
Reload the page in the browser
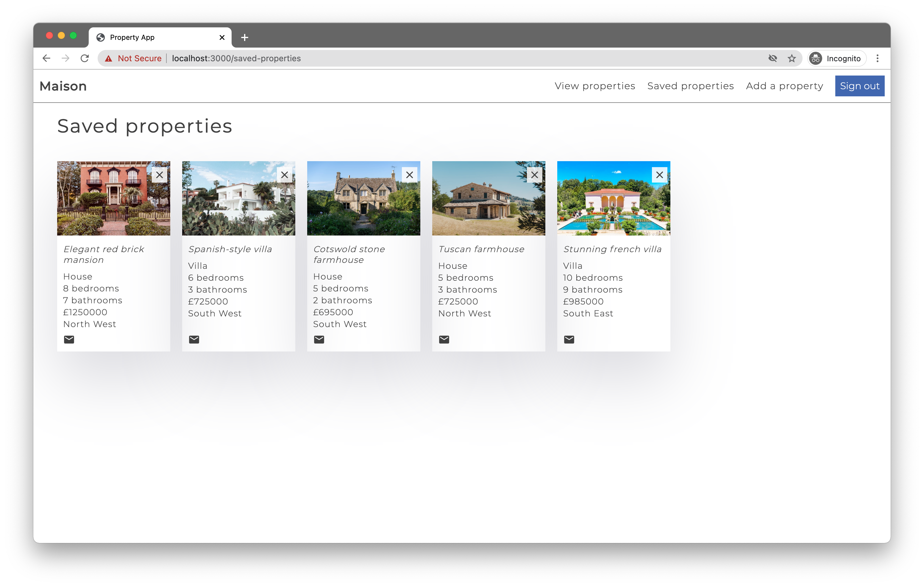pos(85,58)
